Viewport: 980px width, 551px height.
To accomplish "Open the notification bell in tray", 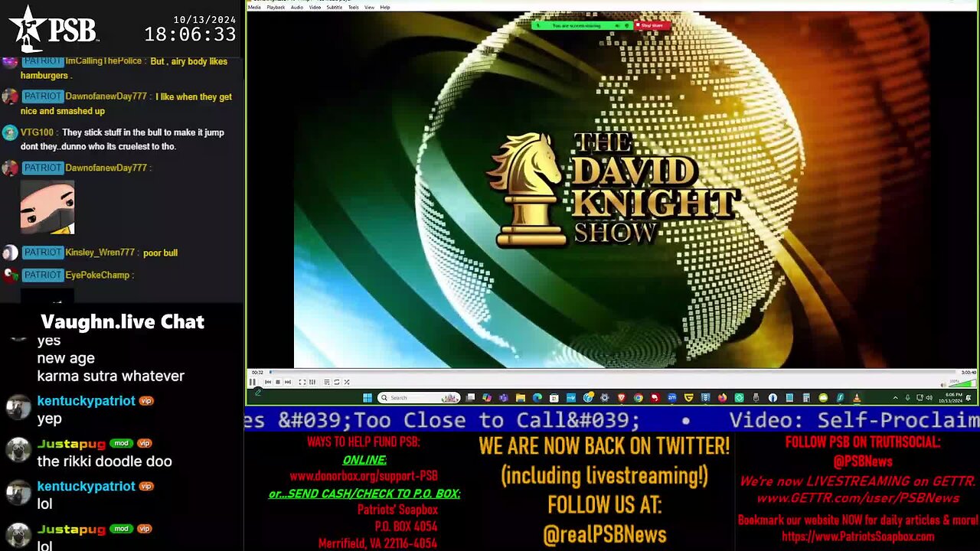I will pos(969,397).
